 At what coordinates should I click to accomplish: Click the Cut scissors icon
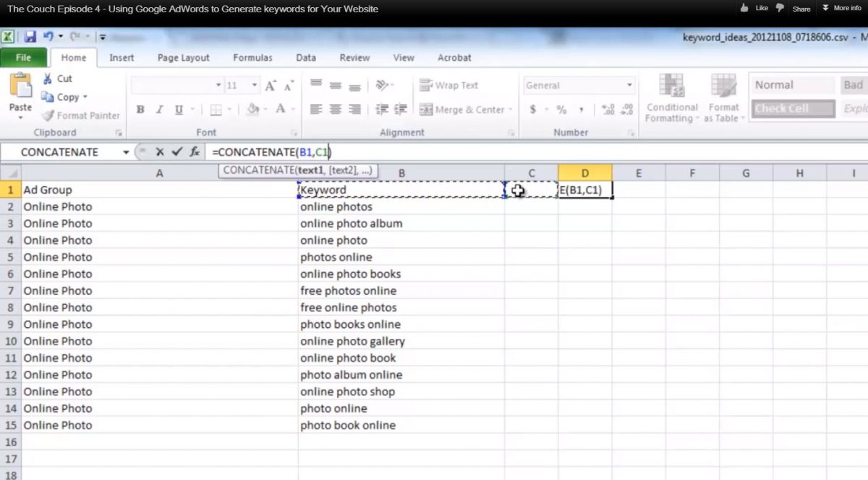point(48,78)
